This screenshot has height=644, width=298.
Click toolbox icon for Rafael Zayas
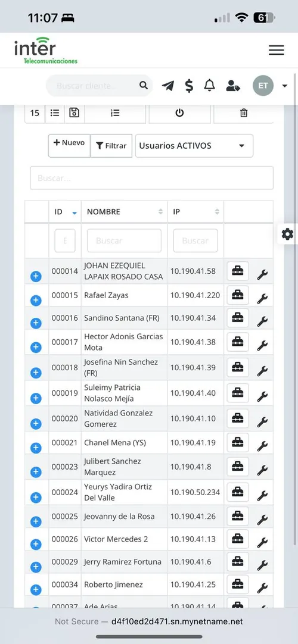coord(238,295)
